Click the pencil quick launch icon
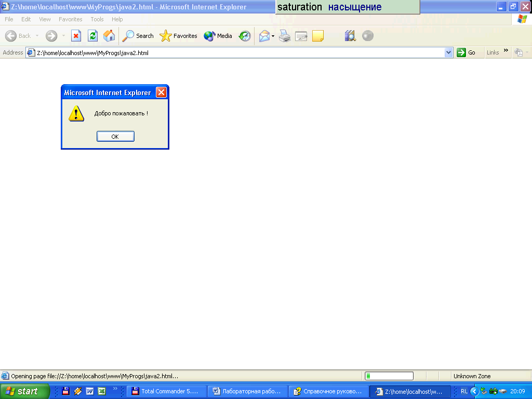Viewport: 532px width, 399px height. [78, 391]
